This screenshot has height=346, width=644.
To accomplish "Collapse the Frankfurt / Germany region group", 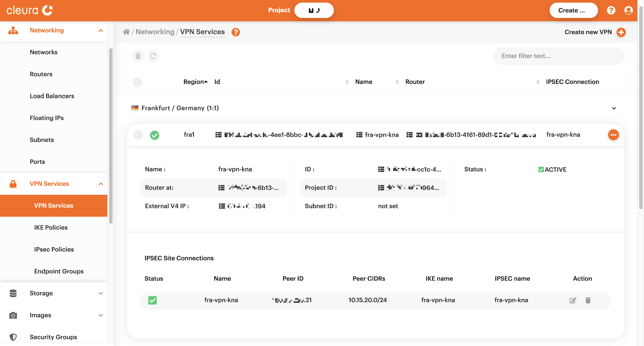I will [614, 108].
